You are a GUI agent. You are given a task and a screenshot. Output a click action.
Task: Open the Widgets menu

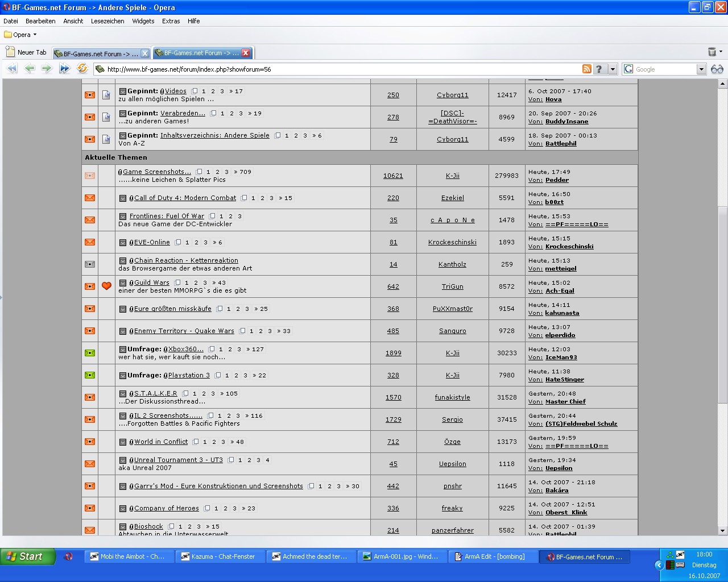point(143,21)
